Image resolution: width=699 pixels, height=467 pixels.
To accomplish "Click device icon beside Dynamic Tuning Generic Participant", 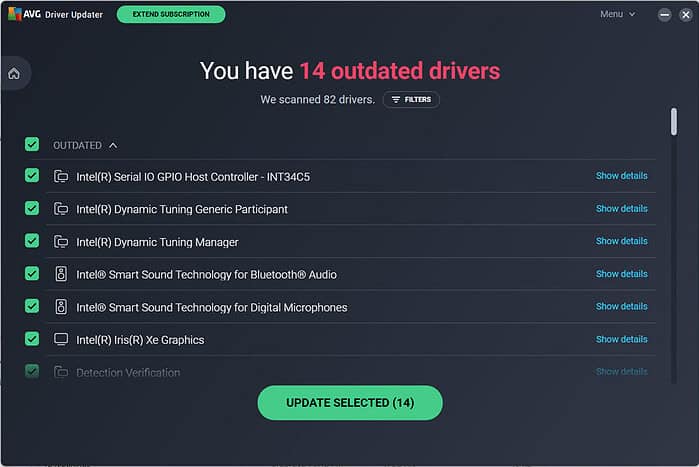I will (61, 209).
